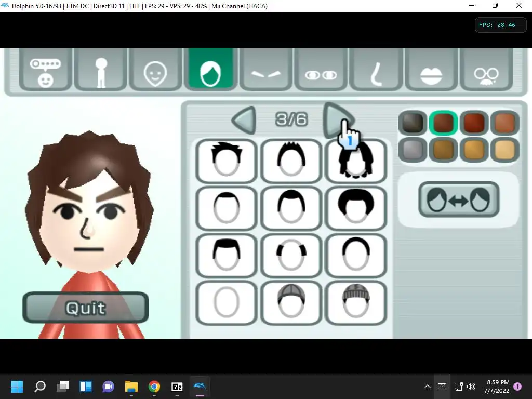The image size is (532, 399).
Task: Choose the reddish-brown hair color
Action: point(474,123)
